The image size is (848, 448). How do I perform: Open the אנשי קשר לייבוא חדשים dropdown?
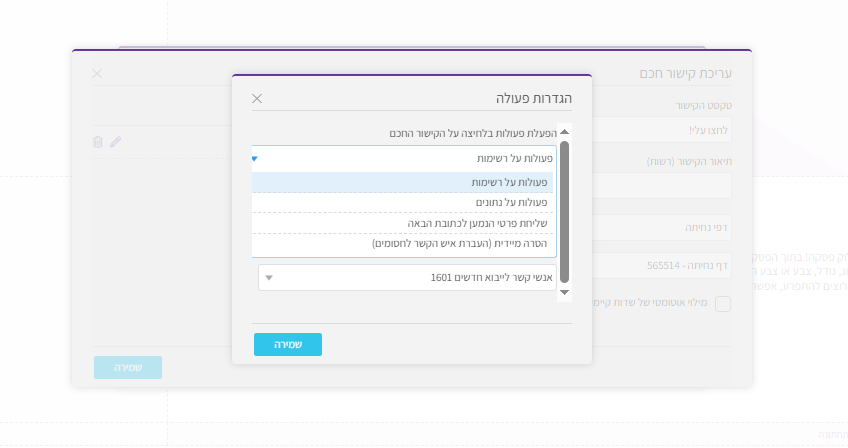[268, 277]
